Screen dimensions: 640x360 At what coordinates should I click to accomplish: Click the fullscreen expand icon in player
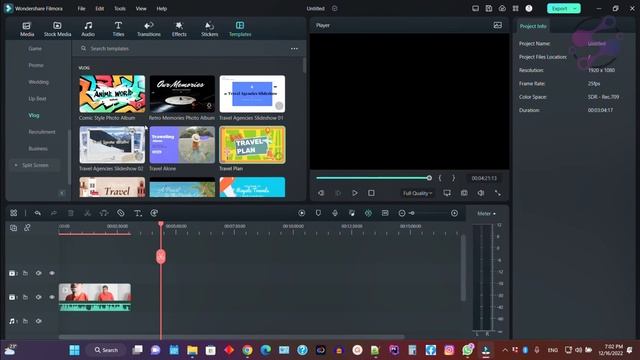point(498,193)
